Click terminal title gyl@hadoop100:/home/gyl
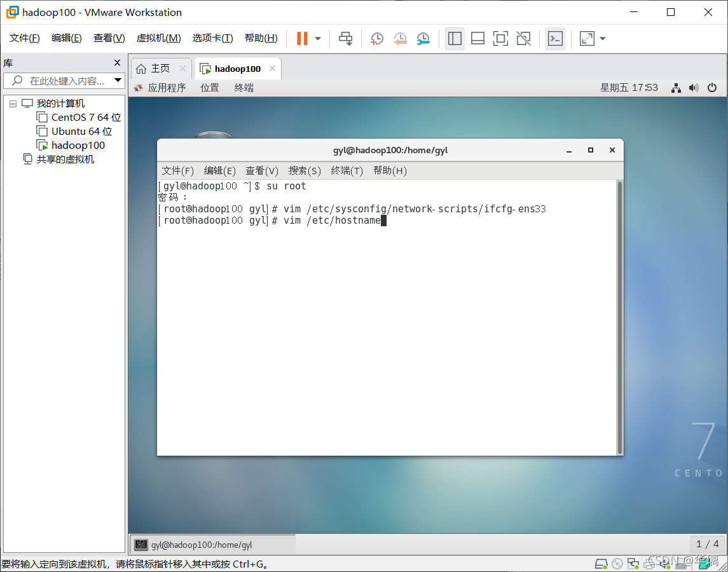728x572 pixels. coord(390,150)
